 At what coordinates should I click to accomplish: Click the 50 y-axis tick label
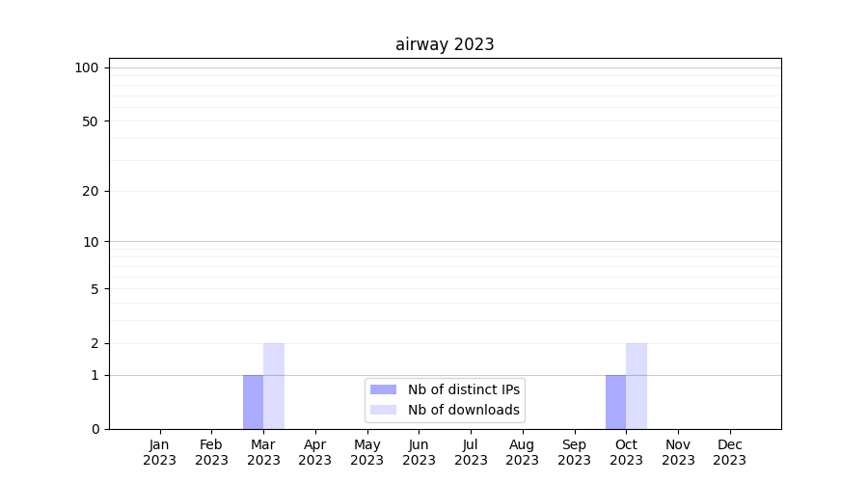pyautogui.click(x=91, y=121)
